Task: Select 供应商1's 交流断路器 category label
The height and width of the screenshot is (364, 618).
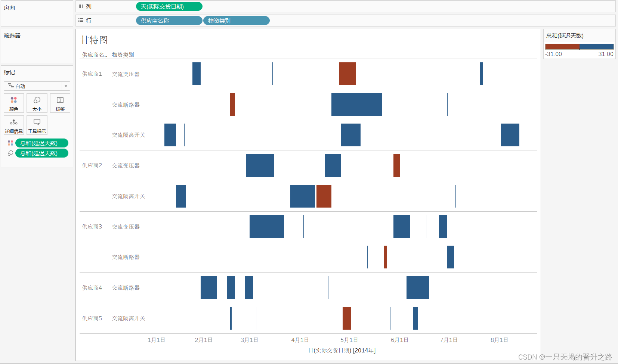Action: click(126, 105)
